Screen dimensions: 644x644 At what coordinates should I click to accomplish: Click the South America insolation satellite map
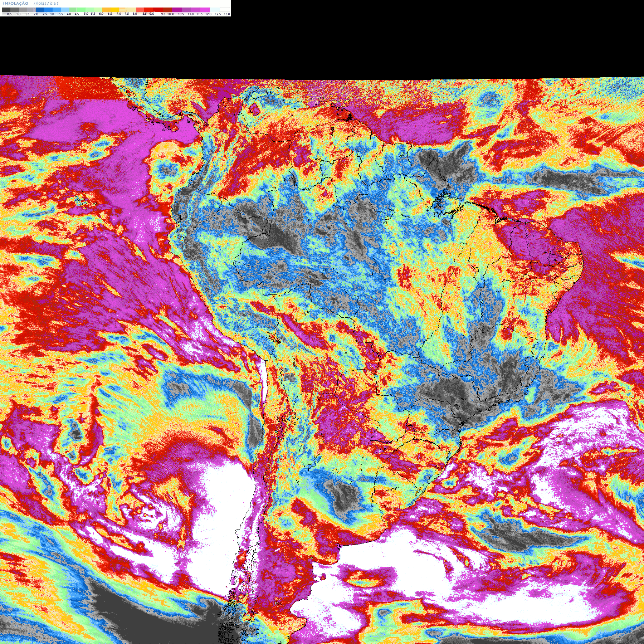(322, 360)
